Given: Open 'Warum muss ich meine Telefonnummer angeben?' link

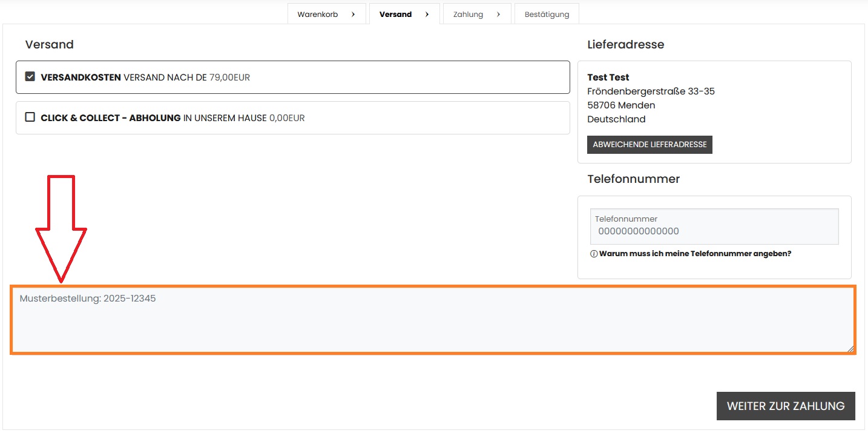Looking at the screenshot, I should (695, 254).
